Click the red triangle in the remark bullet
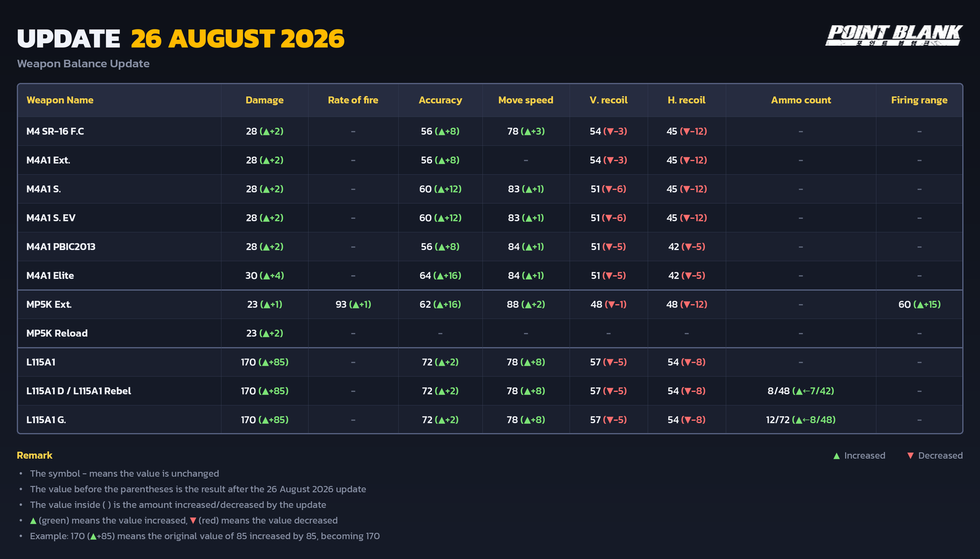This screenshot has height=559, width=980. click(193, 521)
